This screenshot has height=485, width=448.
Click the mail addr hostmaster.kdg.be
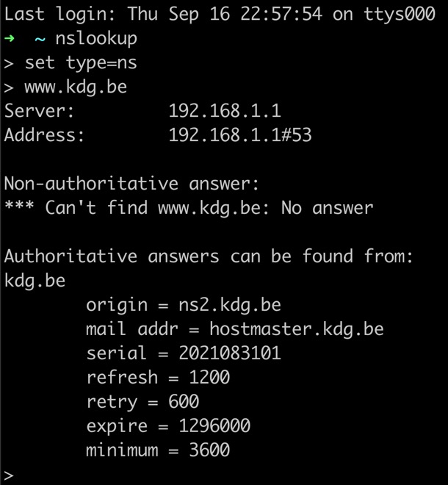click(297, 328)
